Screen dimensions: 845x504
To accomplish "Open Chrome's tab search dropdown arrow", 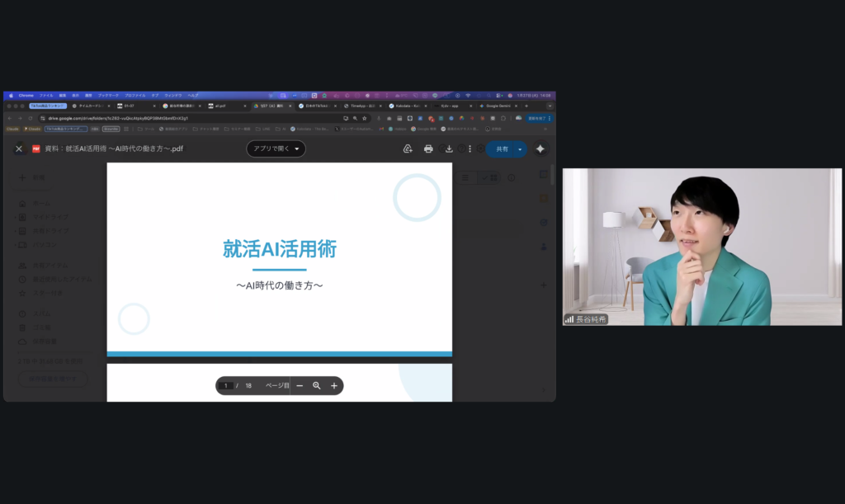I will 550,106.
